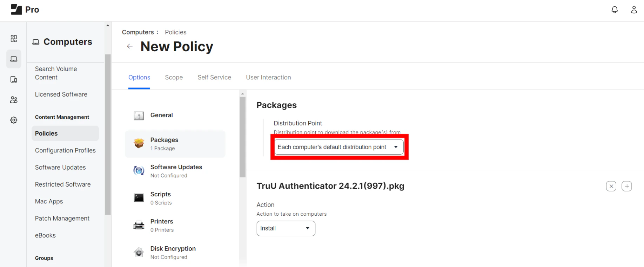Open eBooks in sidebar
Screen dimensions: 644x267
tap(45, 235)
